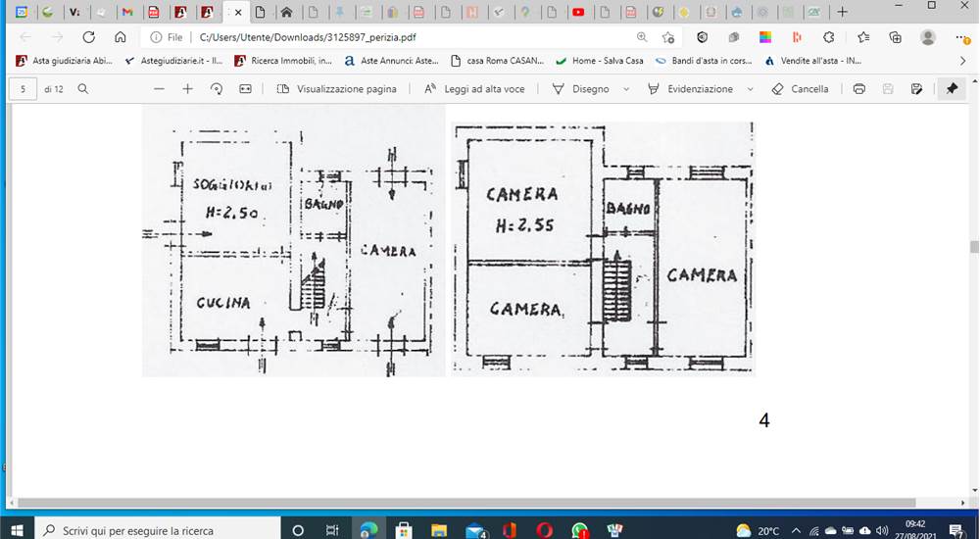Toggle the pin toolbar button
980x539 pixels.
pyautogui.click(x=952, y=89)
